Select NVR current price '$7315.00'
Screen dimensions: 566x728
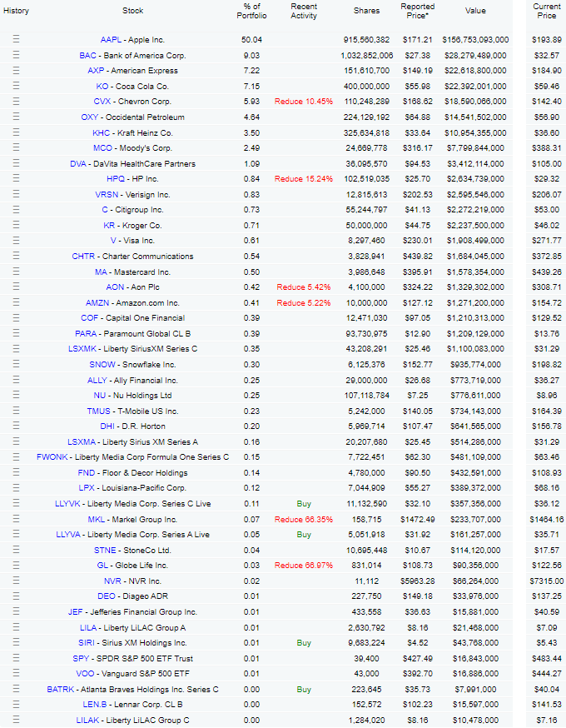tap(547, 581)
